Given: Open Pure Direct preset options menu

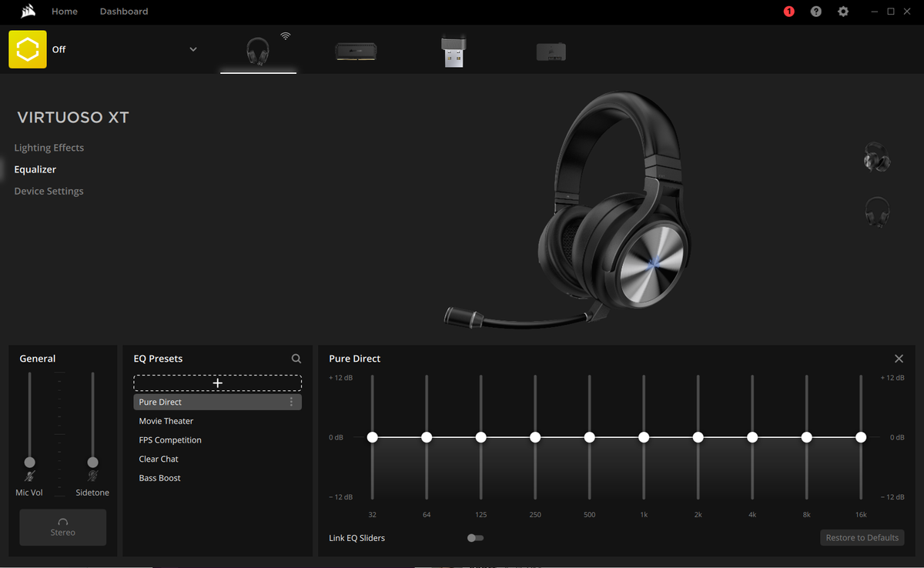Looking at the screenshot, I should [291, 401].
